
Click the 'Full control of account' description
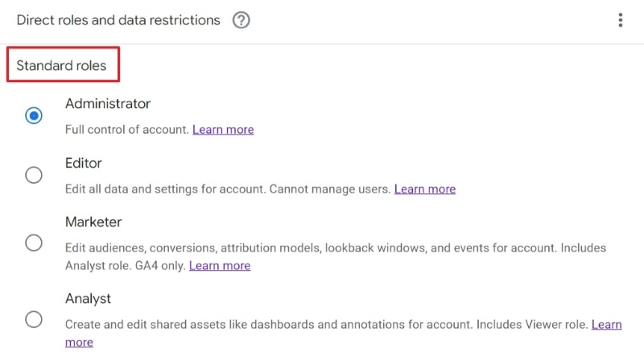(126, 130)
